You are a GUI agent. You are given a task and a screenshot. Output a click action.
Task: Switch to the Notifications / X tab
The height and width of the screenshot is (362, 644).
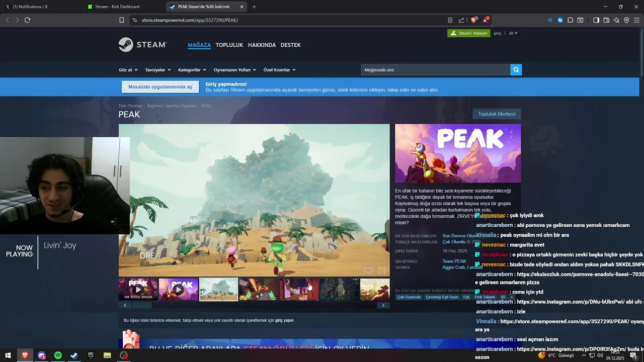(x=40, y=7)
